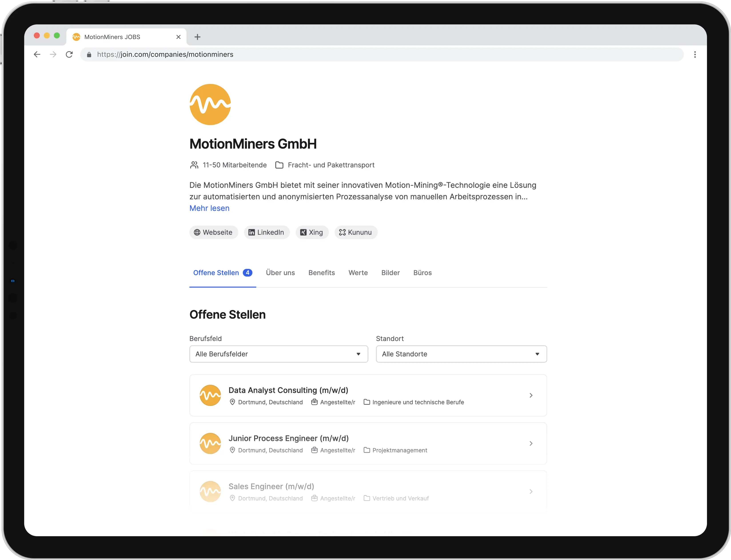Viewport: 731px width, 560px height.
Task: Open Data Analyst Consulting via its chevron
Action: (x=531, y=395)
